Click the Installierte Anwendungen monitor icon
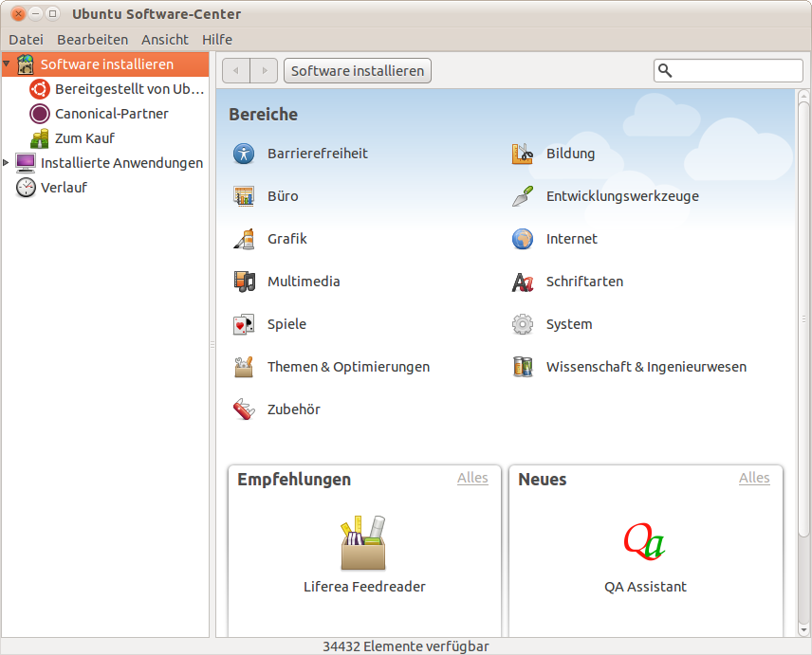Viewport: 812px width, 655px height. click(26, 163)
